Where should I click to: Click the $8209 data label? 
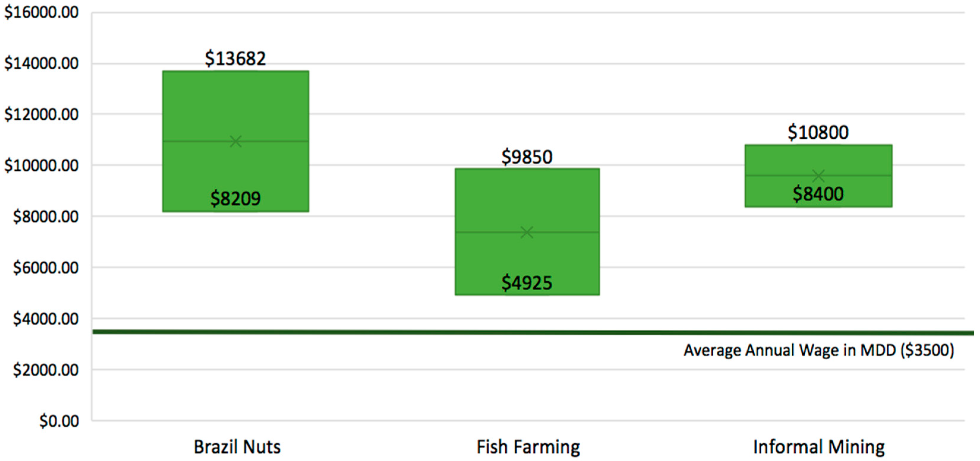click(236, 198)
